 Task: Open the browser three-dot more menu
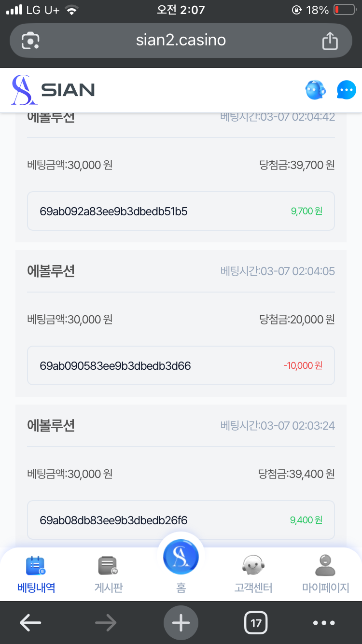coord(324,623)
